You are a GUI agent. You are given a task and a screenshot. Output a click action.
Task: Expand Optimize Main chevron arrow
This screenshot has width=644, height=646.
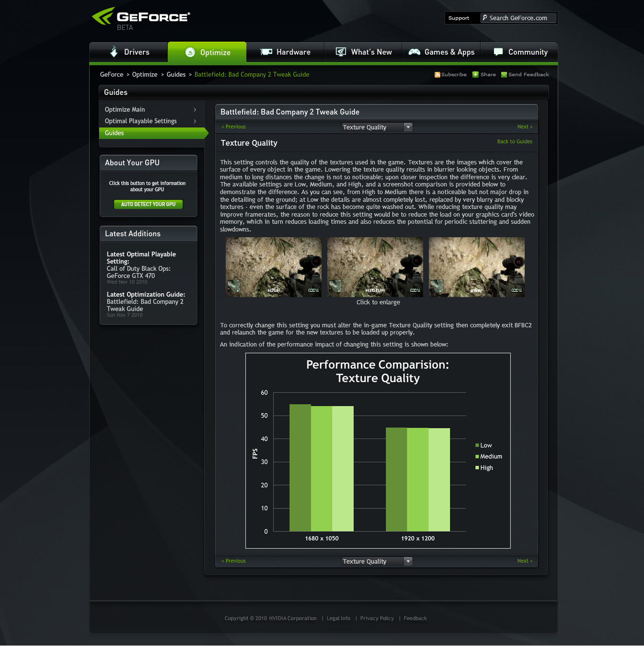[x=195, y=110]
